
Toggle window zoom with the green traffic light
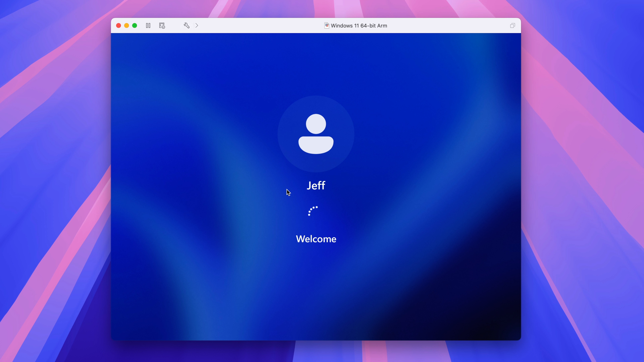pos(135,25)
